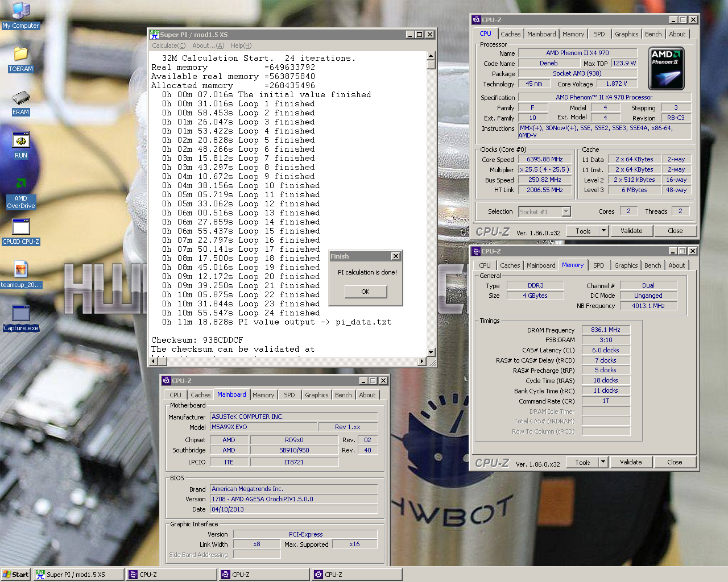This screenshot has height=582, width=728.
Task: Click Validate in Memory CPU-Z window
Action: 631,462
